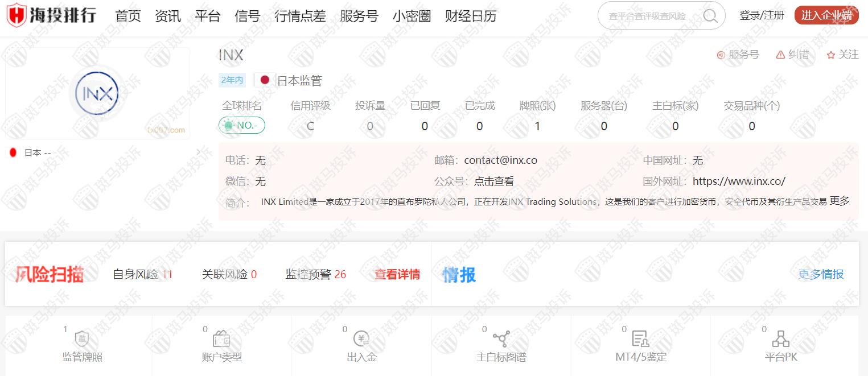This screenshot has width=868, height=376.
Task: Open the MT4/5鉴定 document icon
Action: tap(640, 339)
